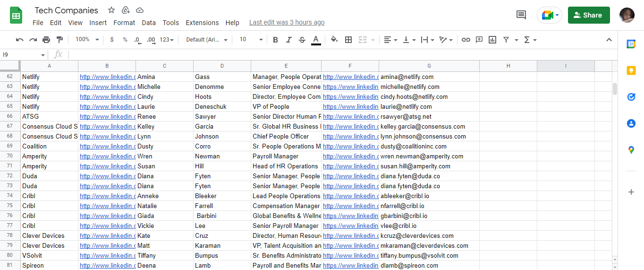Screen dimensions: 644x270
Task: Select the Paint format tool
Action: [59, 40]
